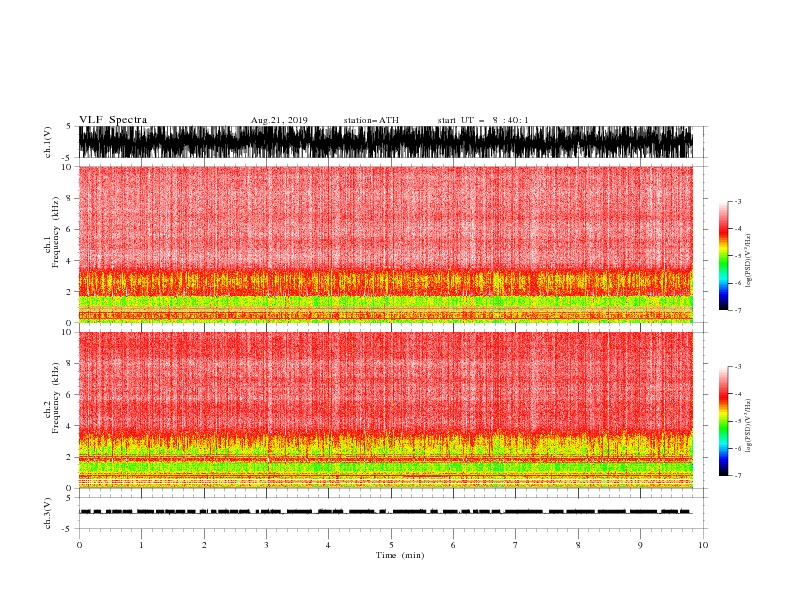Click tick label "7" on the Time axis

[x=516, y=545]
